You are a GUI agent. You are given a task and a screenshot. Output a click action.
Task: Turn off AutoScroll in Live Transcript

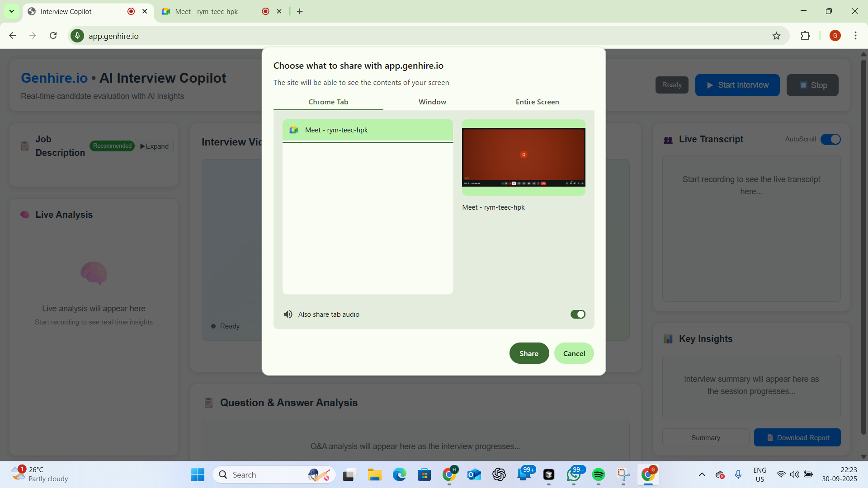[831, 139]
